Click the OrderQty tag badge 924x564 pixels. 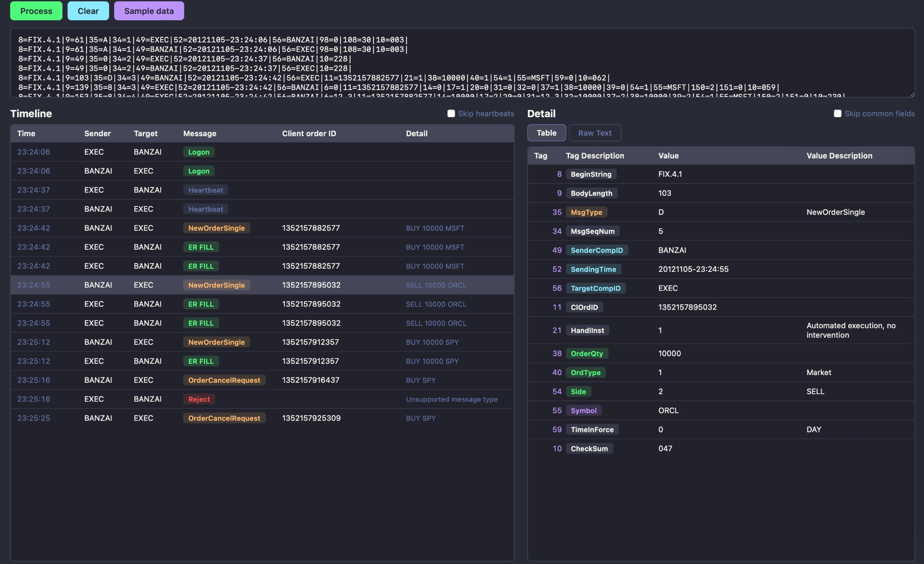[x=586, y=353]
